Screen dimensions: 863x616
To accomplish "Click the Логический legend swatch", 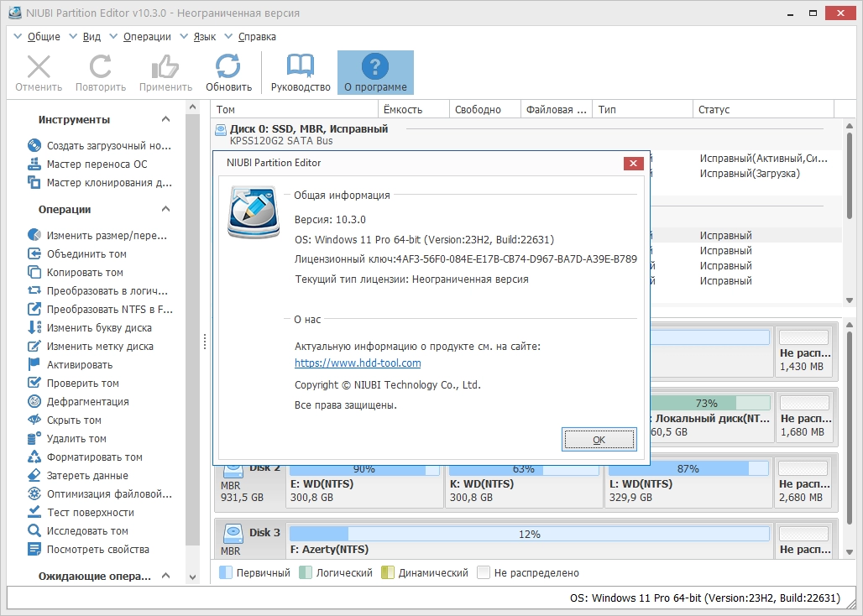I will click(x=306, y=572).
